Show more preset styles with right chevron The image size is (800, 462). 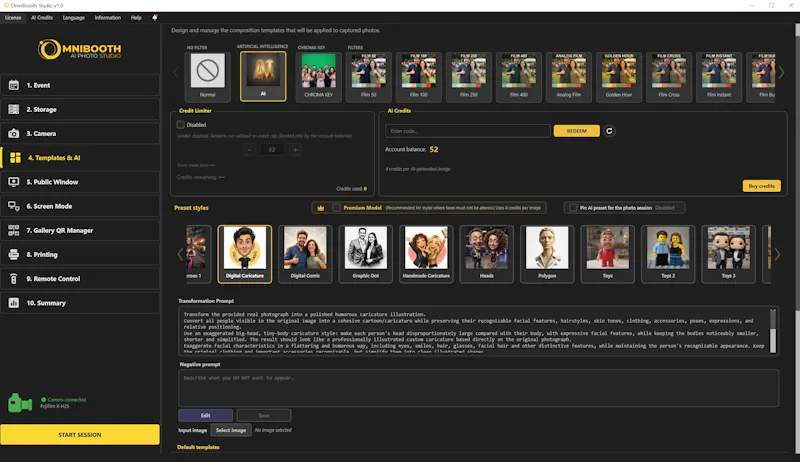pyautogui.click(x=777, y=254)
